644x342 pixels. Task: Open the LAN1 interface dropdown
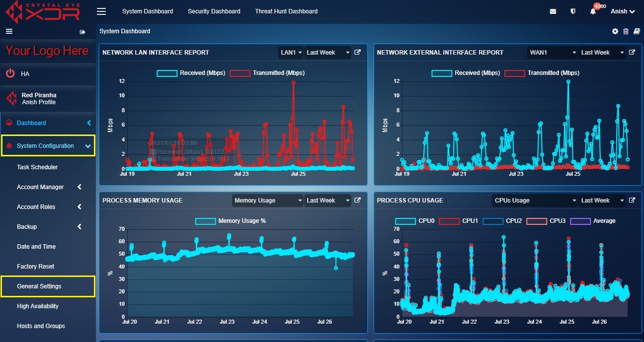tap(291, 52)
